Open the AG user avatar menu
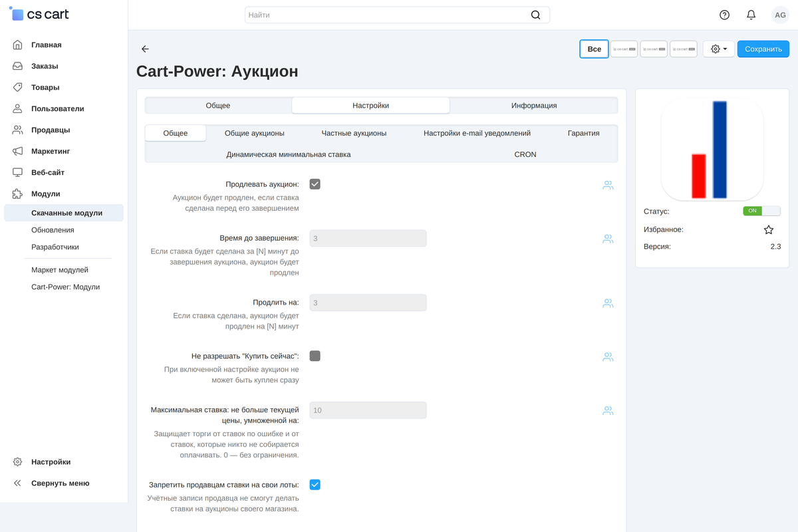The width and height of the screenshot is (798, 532). (x=780, y=15)
